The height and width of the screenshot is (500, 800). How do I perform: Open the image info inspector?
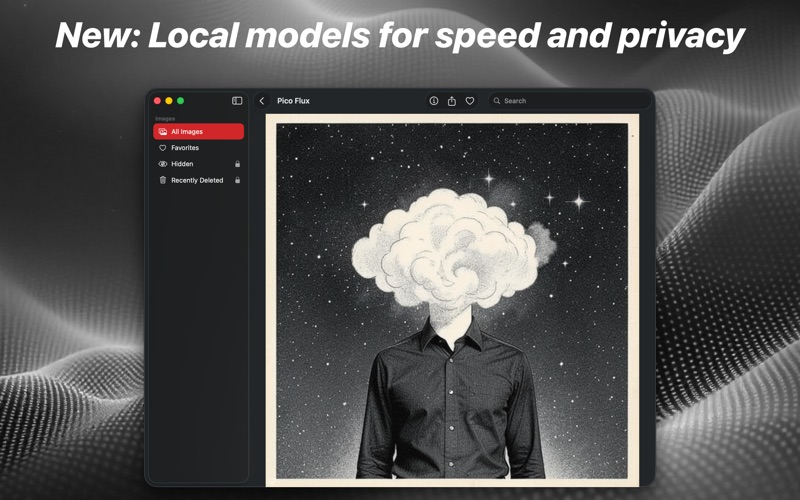pyautogui.click(x=434, y=101)
